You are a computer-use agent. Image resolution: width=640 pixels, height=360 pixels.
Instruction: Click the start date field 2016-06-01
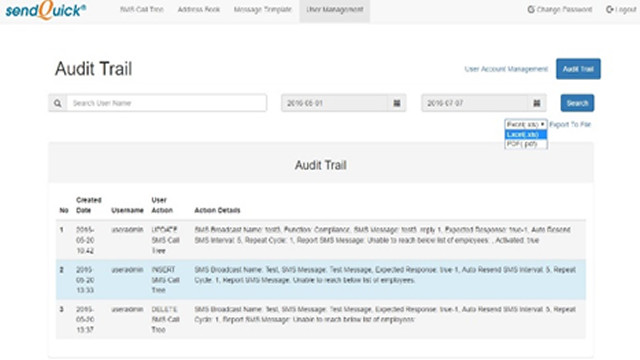(334, 103)
